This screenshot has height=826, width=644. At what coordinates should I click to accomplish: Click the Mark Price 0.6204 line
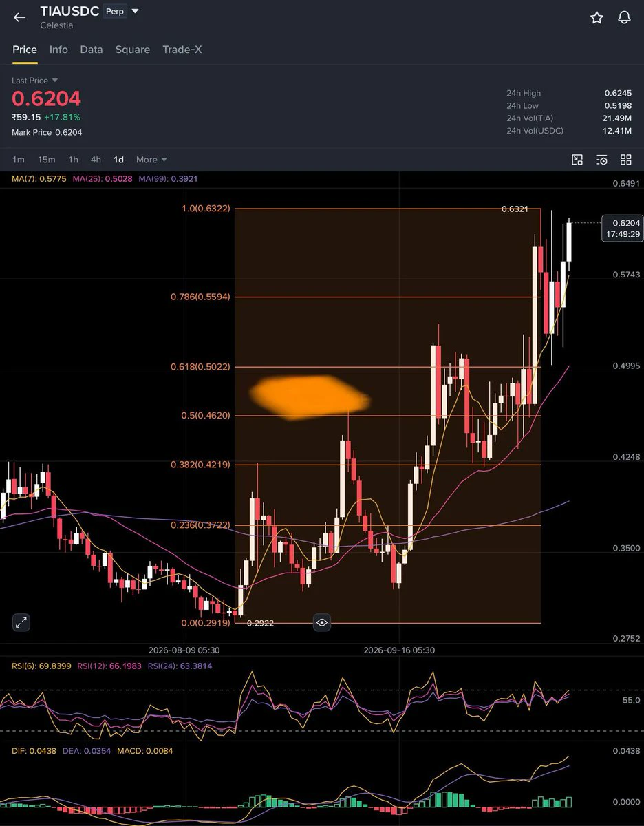[x=47, y=132]
